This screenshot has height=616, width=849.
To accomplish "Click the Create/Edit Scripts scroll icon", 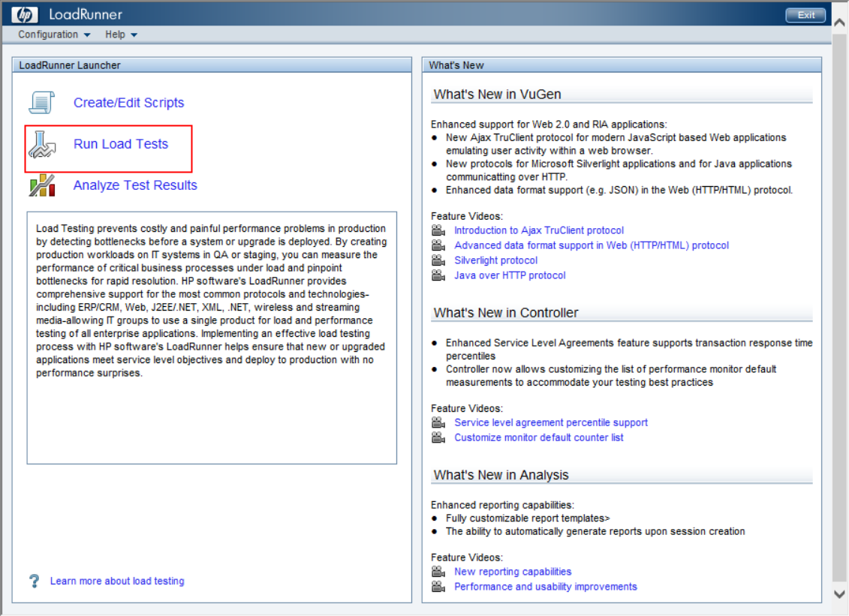I will tap(42, 102).
